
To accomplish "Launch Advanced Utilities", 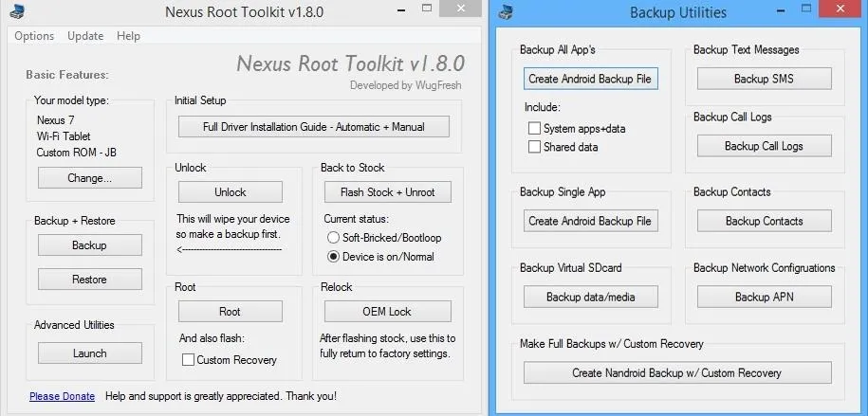I will [x=90, y=353].
